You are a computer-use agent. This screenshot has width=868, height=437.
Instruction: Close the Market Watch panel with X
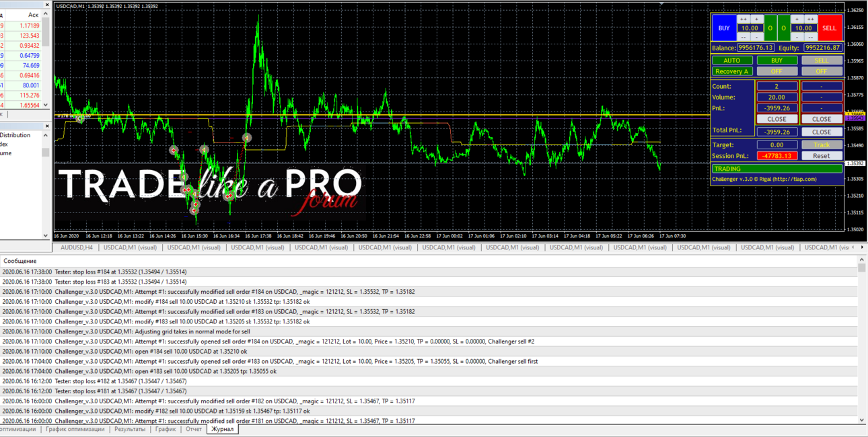point(46,5)
